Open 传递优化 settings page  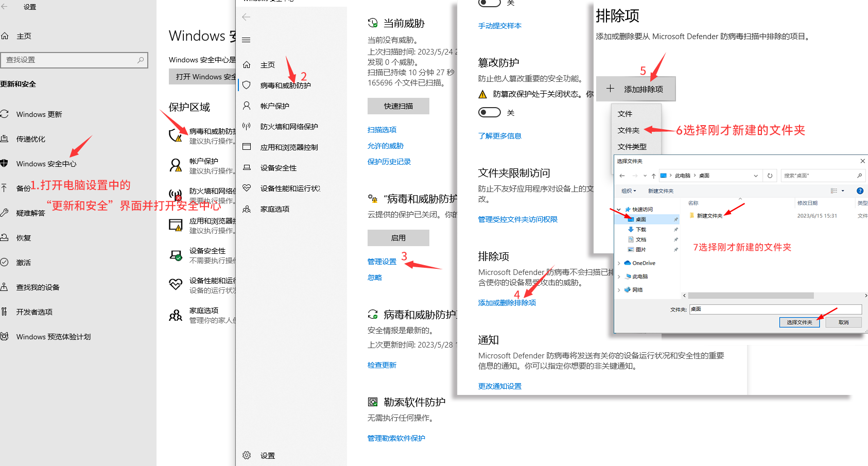[x=31, y=139]
